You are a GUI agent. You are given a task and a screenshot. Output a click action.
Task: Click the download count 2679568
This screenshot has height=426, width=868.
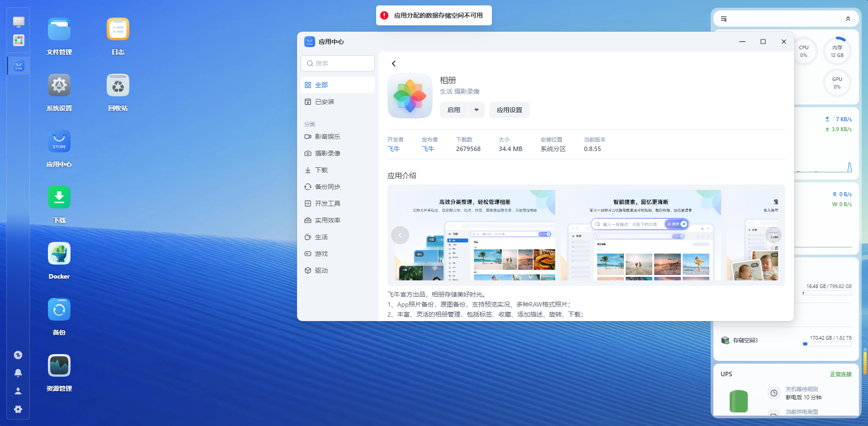tap(468, 149)
